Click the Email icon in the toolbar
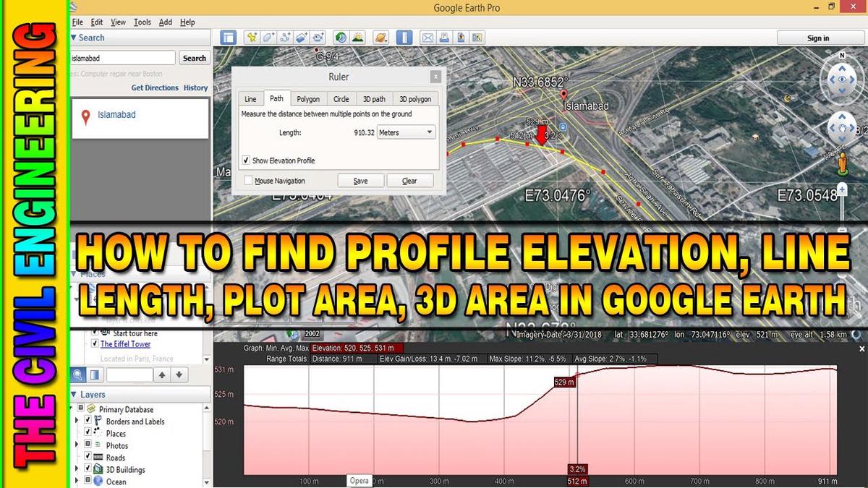The width and height of the screenshot is (868, 488). point(428,36)
